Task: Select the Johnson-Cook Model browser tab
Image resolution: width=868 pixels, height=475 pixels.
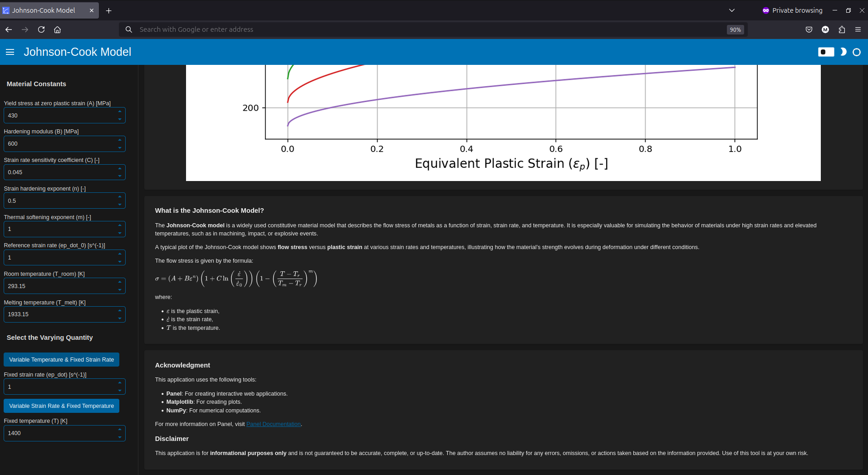Action: click(x=44, y=10)
